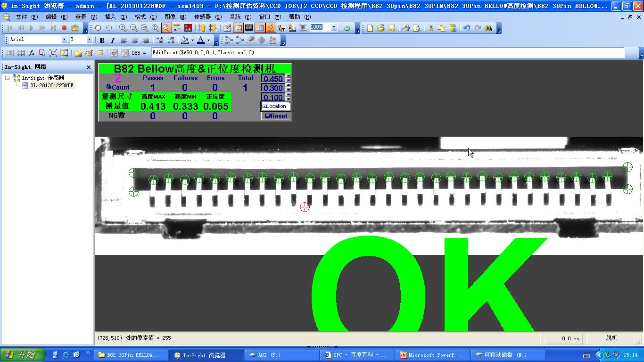The image size is (644, 362).
Task: Collapse the In-Sight 传感器 tree node
Action: (x=8, y=78)
